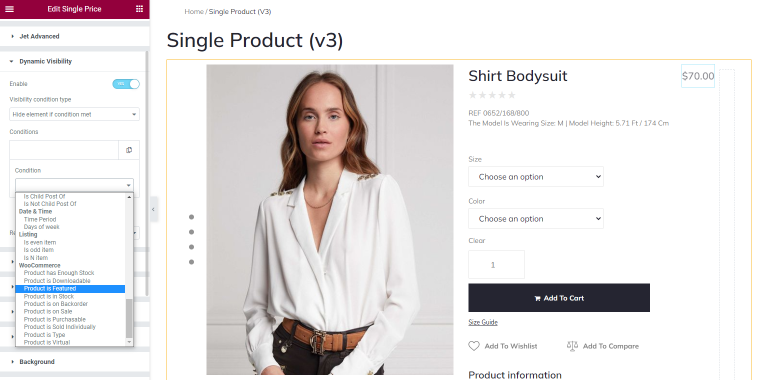Click the Add To Cart button
Screen dimensions: 760x380
(559, 298)
